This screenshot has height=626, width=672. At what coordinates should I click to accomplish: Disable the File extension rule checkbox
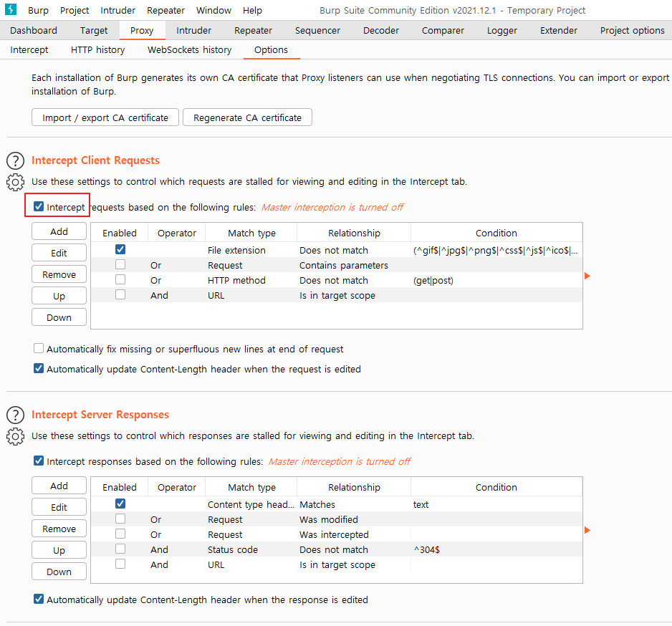pos(120,249)
